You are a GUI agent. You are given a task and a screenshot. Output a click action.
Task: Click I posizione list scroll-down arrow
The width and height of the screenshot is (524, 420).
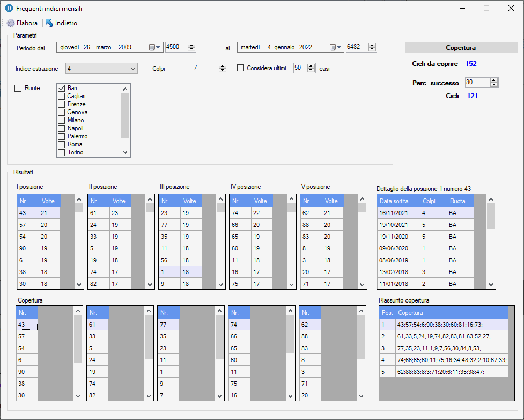coord(79,285)
